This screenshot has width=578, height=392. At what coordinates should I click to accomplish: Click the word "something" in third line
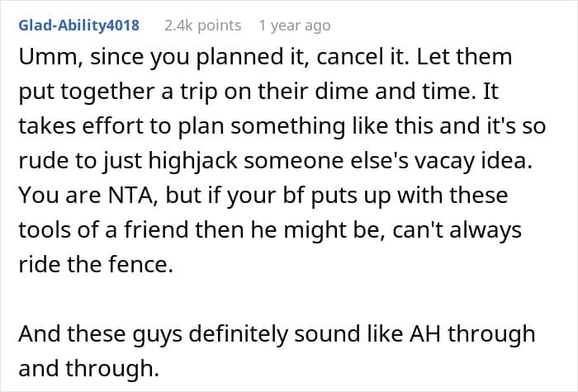288,126
